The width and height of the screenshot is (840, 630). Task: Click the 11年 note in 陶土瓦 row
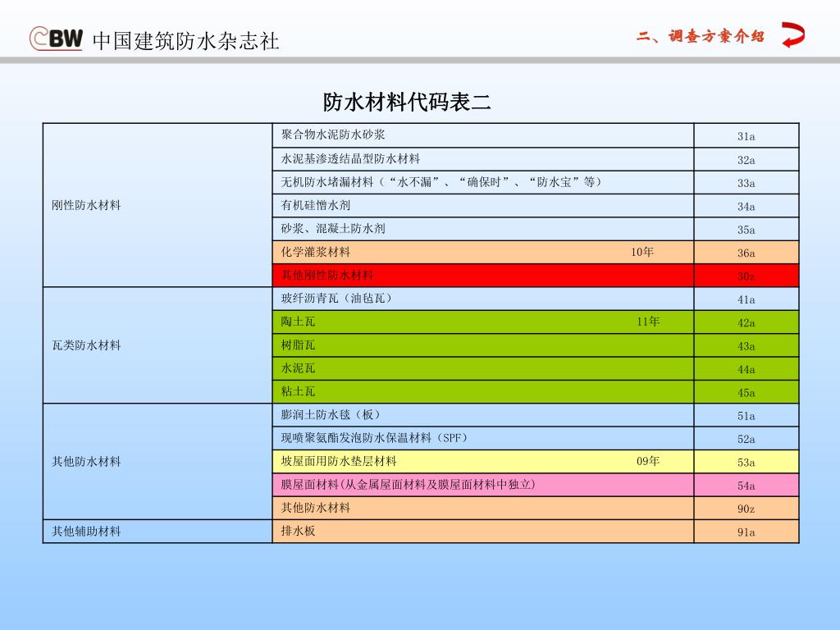click(x=648, y=322)
